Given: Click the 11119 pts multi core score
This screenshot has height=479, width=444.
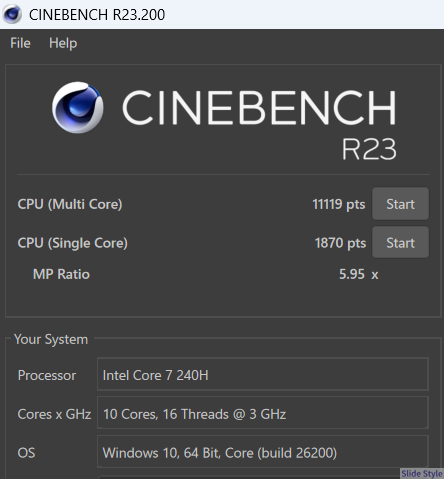Looking at the screenshot, I should tap(339, 204).
